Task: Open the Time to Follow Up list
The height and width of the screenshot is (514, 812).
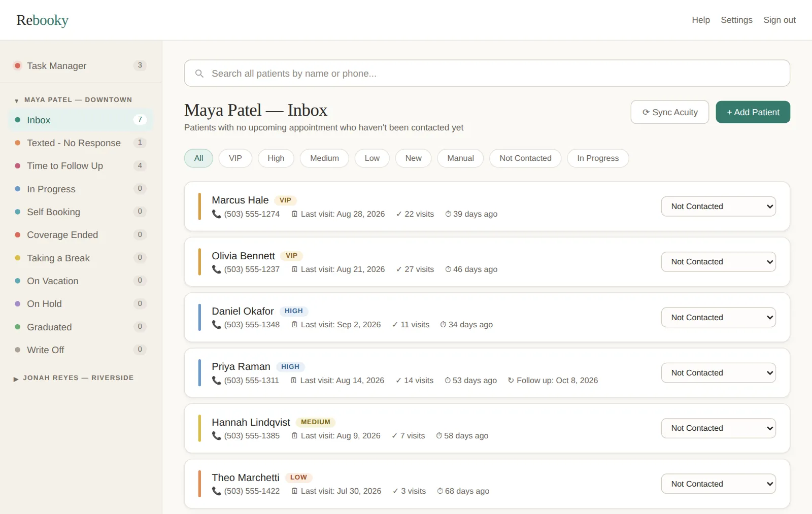Action: [81, 166]
